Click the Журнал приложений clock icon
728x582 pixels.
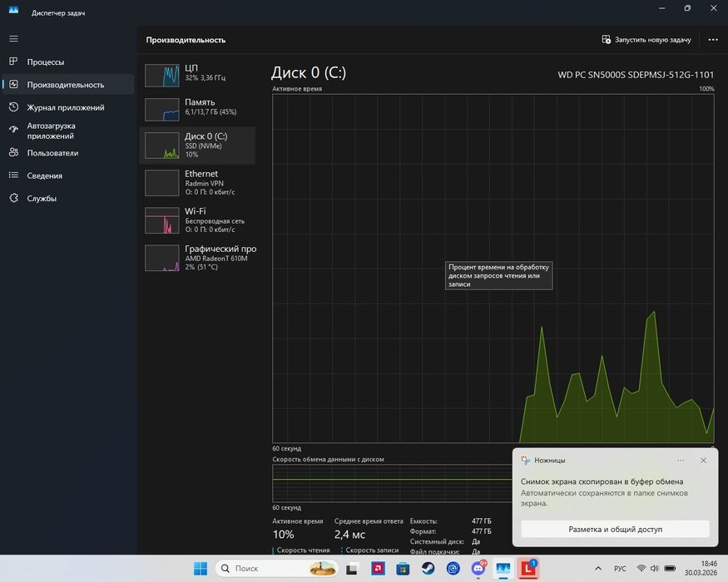[13, 106]
